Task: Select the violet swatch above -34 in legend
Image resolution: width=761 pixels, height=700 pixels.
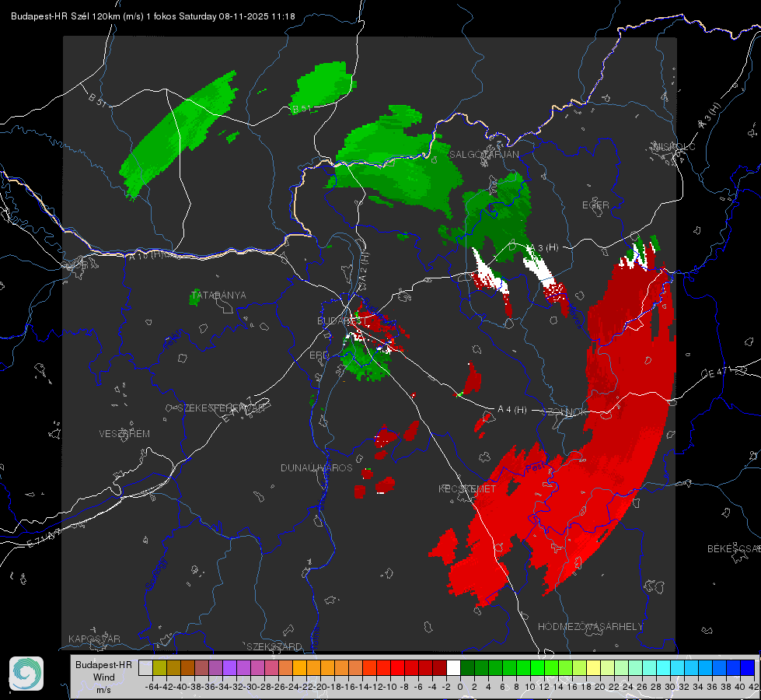Action: click(229, 667)
